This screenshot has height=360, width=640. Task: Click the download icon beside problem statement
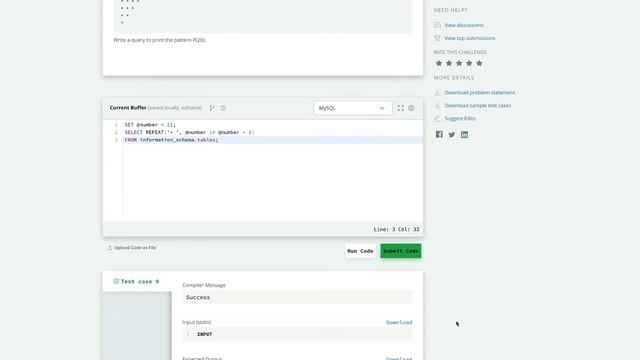click(x=437, y=93)
